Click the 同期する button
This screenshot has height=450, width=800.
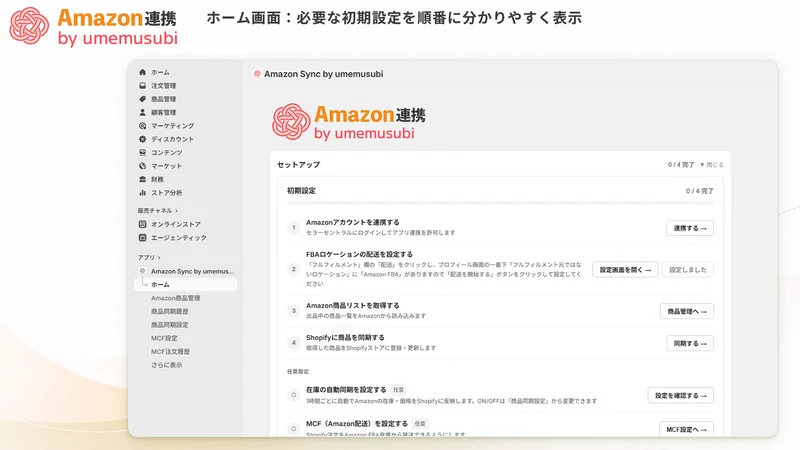click(690, 343)
